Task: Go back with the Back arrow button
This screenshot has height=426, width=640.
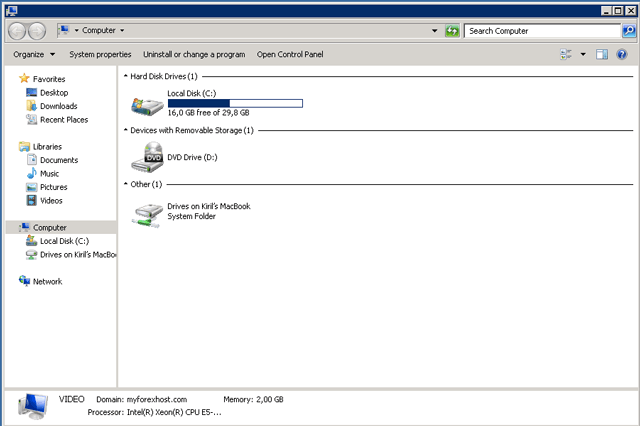Action: (17, 31)
